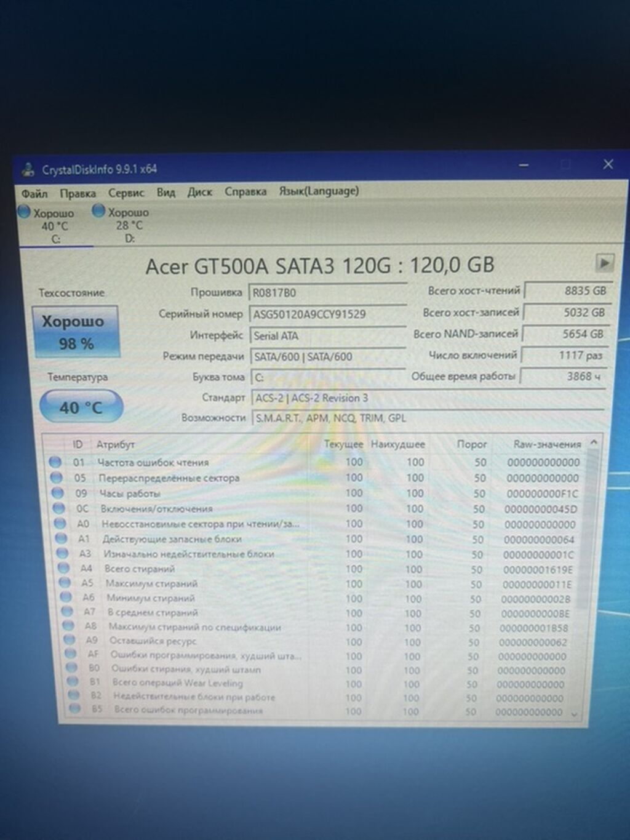Click power-on count value 1117 раз
Viewport: 630px width, 840px height.
[564, 355]
